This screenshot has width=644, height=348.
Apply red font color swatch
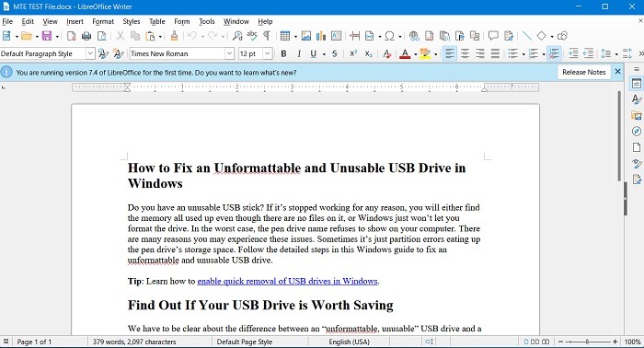coord(405,53)
